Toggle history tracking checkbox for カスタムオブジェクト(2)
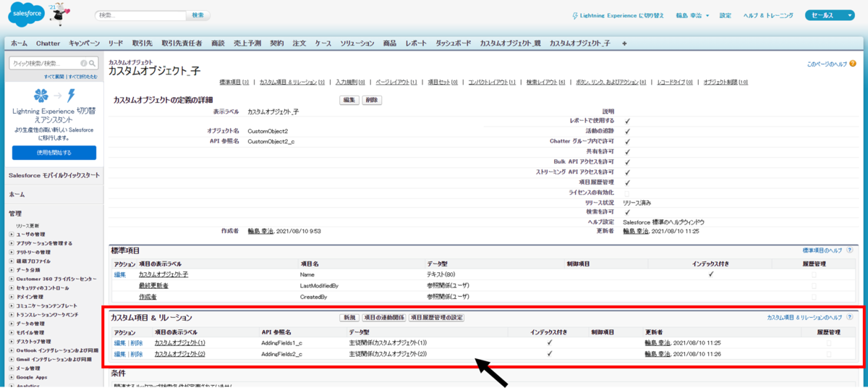 pos(828,354)
